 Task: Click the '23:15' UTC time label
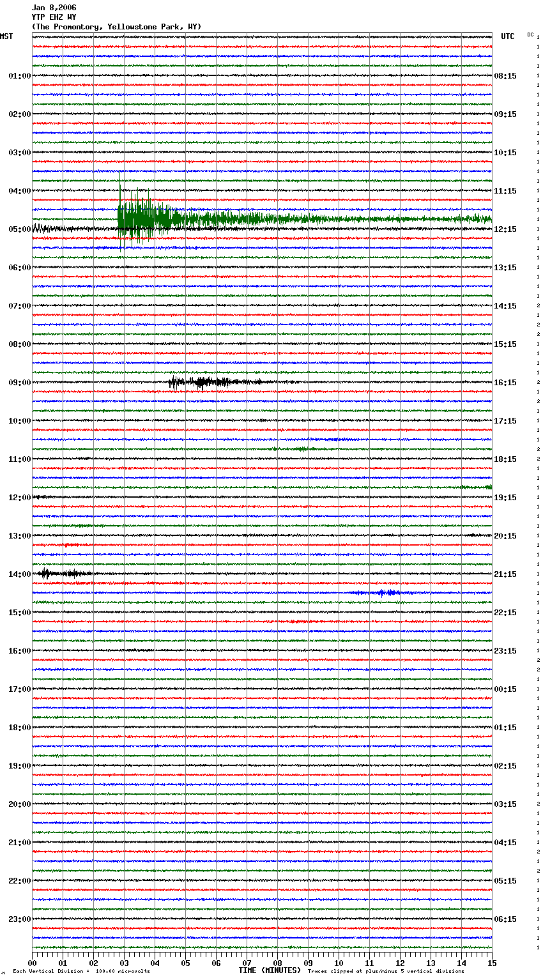[505, 651]
